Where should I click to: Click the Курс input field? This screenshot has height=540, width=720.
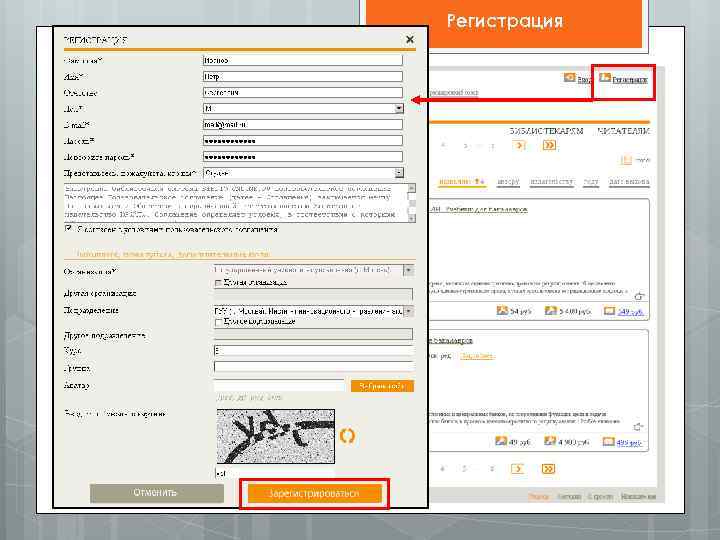(313, 351)
